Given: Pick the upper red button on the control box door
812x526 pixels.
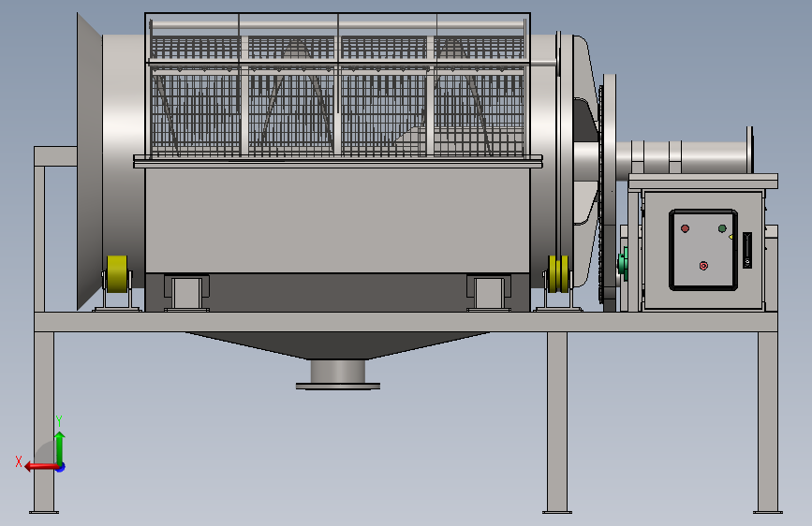Looking at the screenshot, I should pyautogui.click(x=685, y=228).
